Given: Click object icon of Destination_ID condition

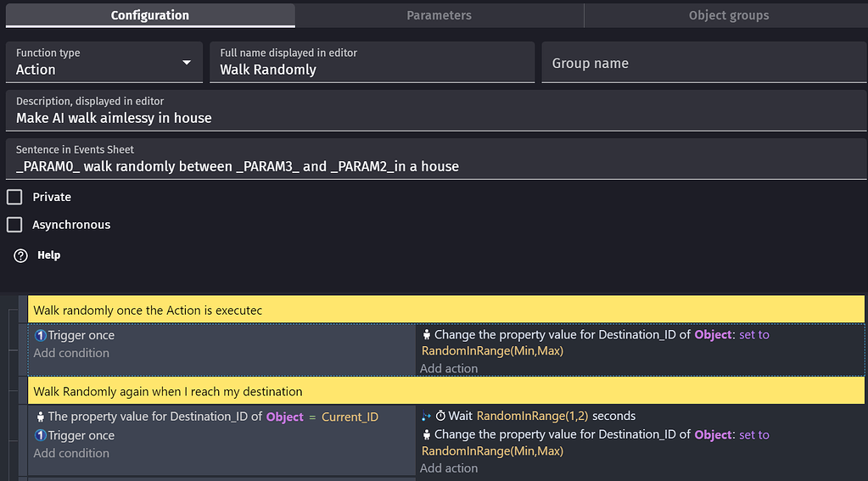Looking at the screenshot, I should point(41,417).
